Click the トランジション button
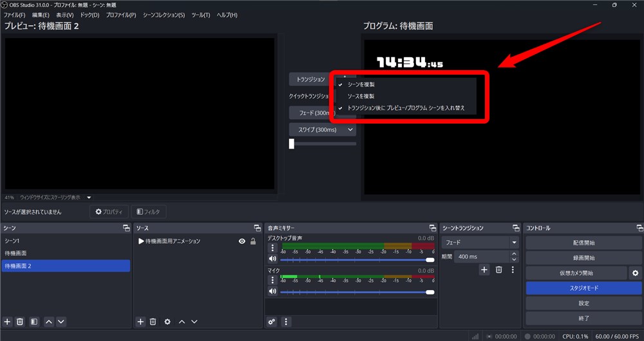 coord(311,80)
